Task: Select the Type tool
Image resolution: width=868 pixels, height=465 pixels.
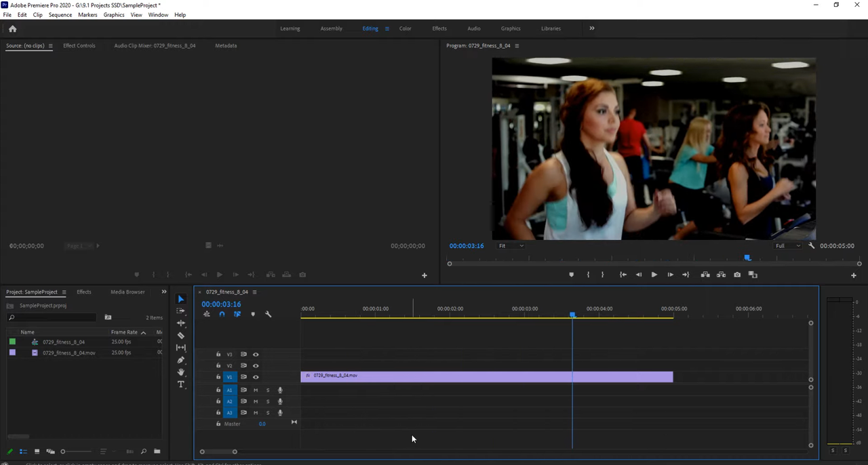Action: click(181, 384)
